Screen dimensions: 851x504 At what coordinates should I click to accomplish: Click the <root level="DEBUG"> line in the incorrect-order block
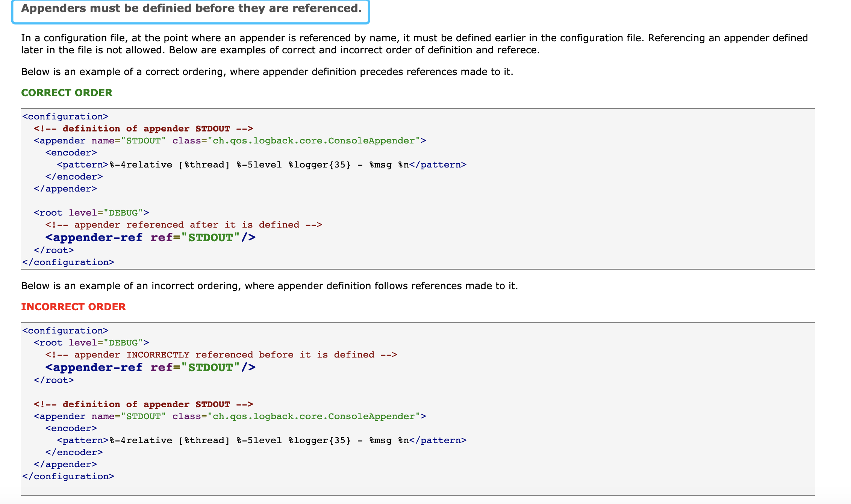tap(91, 343)
